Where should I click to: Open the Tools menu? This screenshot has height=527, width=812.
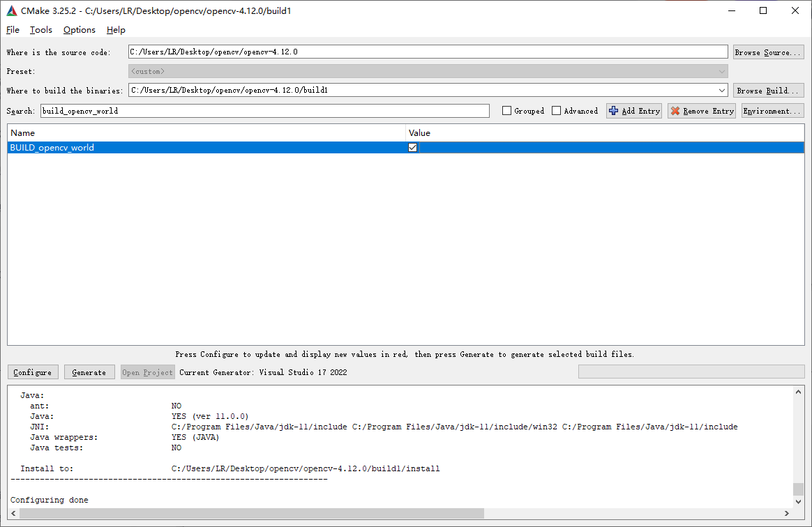[40, 30]
